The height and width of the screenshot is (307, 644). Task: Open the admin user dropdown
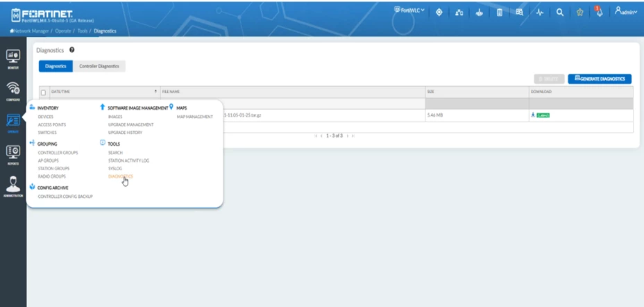625,12
